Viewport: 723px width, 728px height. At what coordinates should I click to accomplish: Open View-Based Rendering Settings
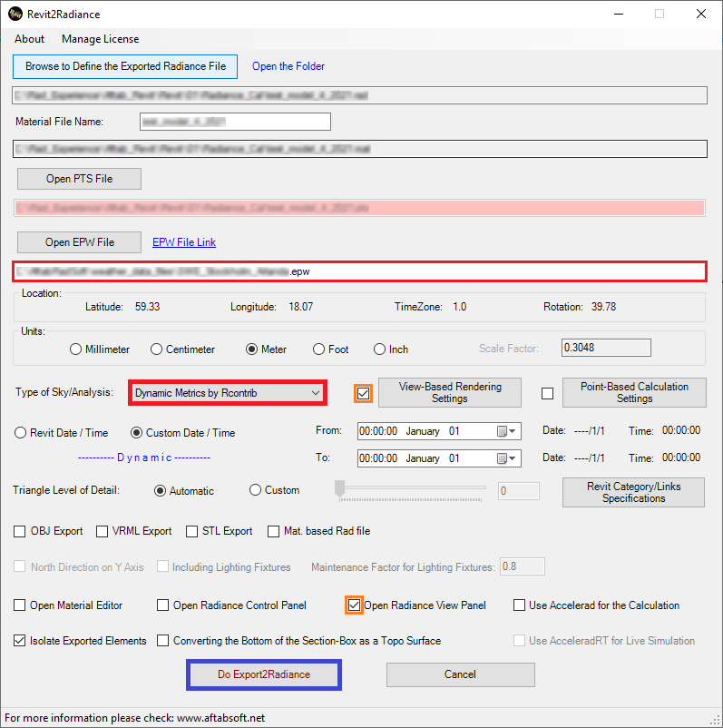coord(450,393)
